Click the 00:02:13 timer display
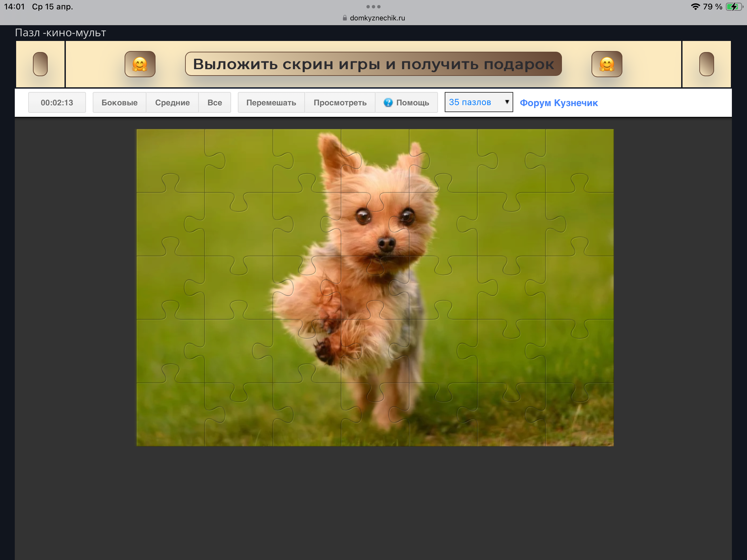Screen dimensions: 747x560 (x=57, y=102)
